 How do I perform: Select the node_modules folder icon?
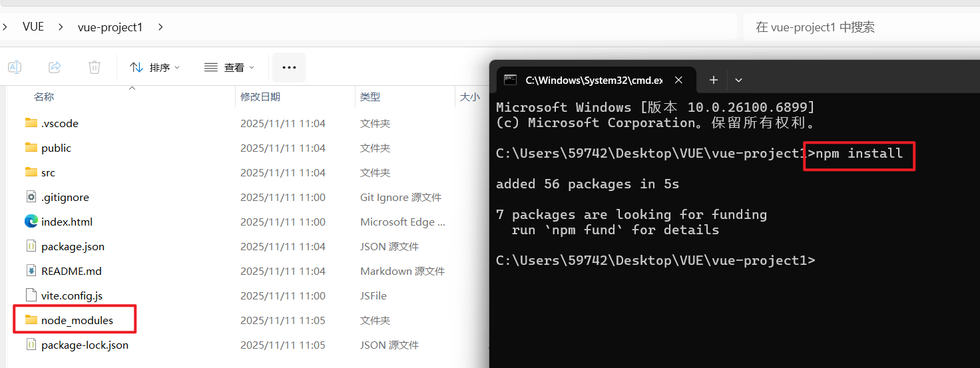click(x=31, y=320)
